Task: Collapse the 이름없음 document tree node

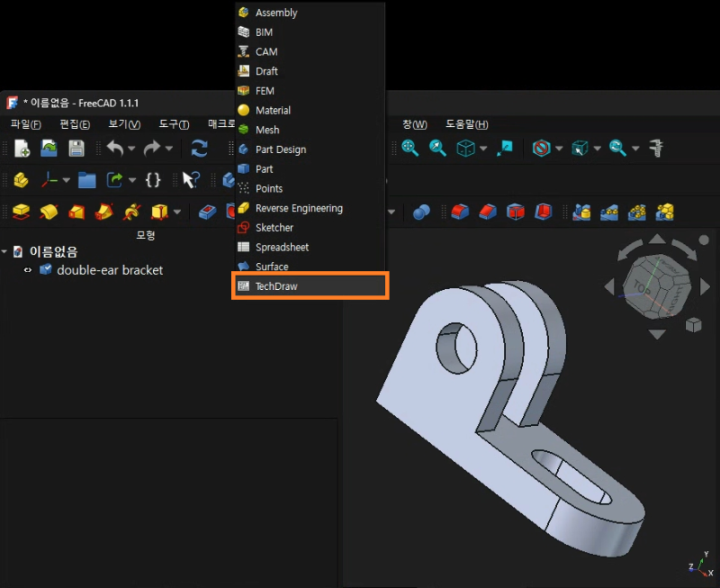Action: (x=4, y=251)
